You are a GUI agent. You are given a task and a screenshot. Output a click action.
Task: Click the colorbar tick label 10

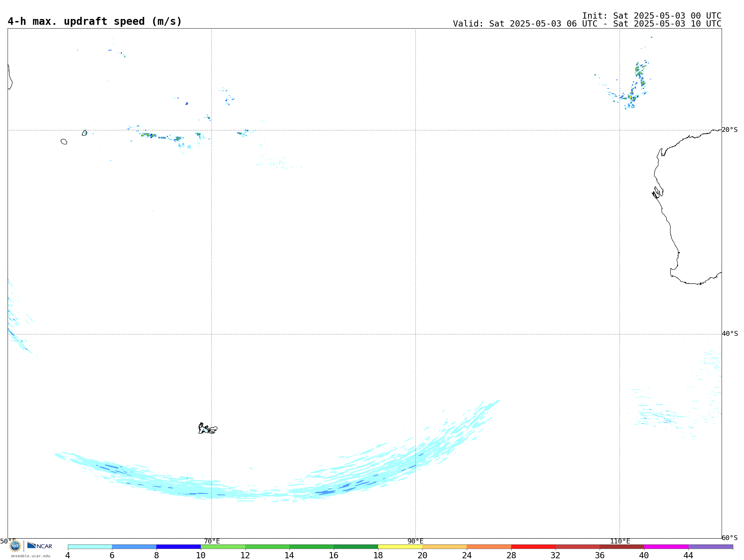click(x=200, y=556)
